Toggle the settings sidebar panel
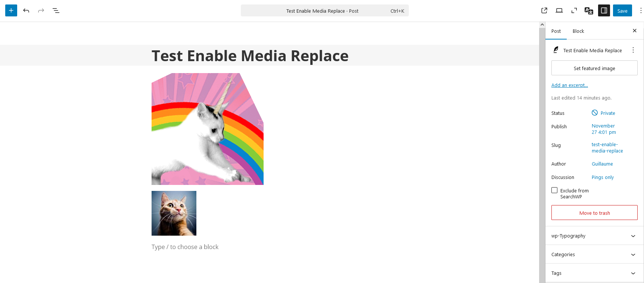 pos(604,10)
